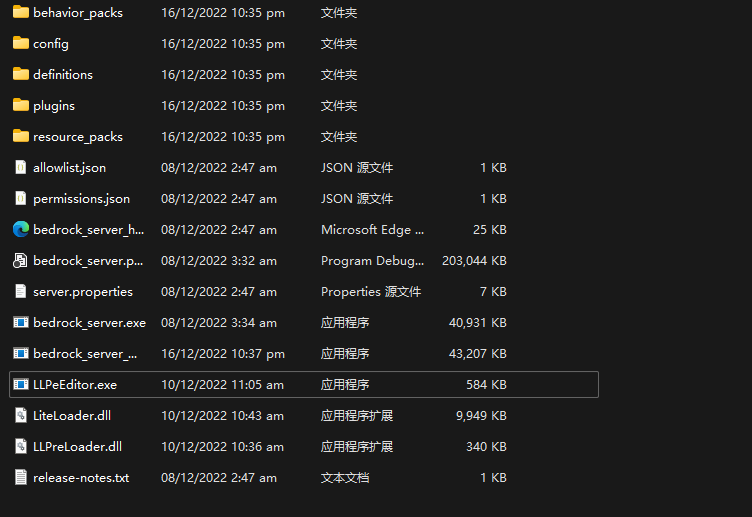Click the 25 KB size value
This screenshot has width=752, height=517.
coord(490,229)
